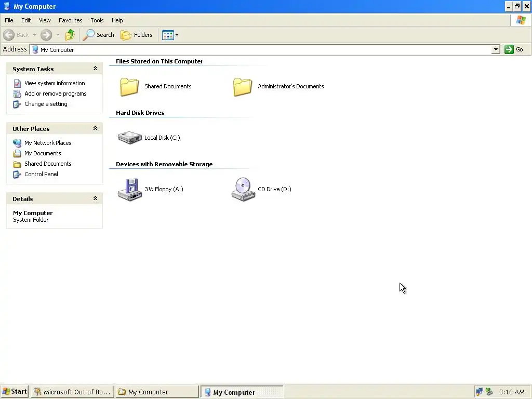
Task: Click the active My Computer taskbar button
Action: [x=242, y=392]
